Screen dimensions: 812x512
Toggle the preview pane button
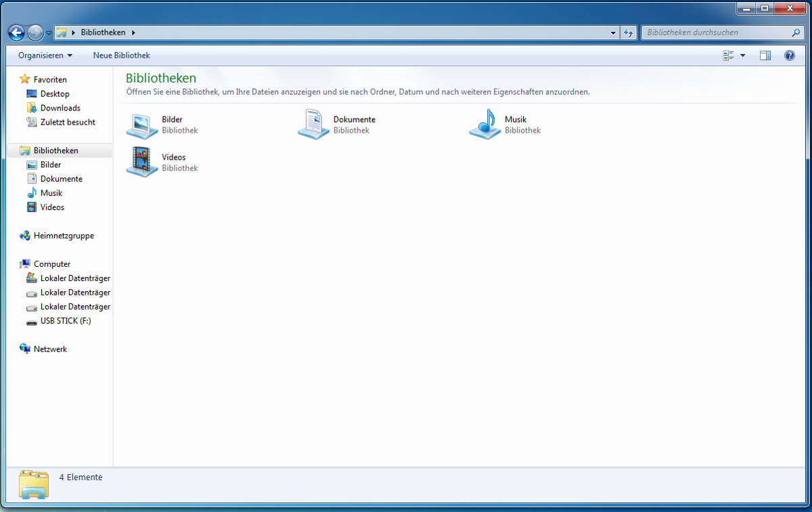click(x=765, y=56)
